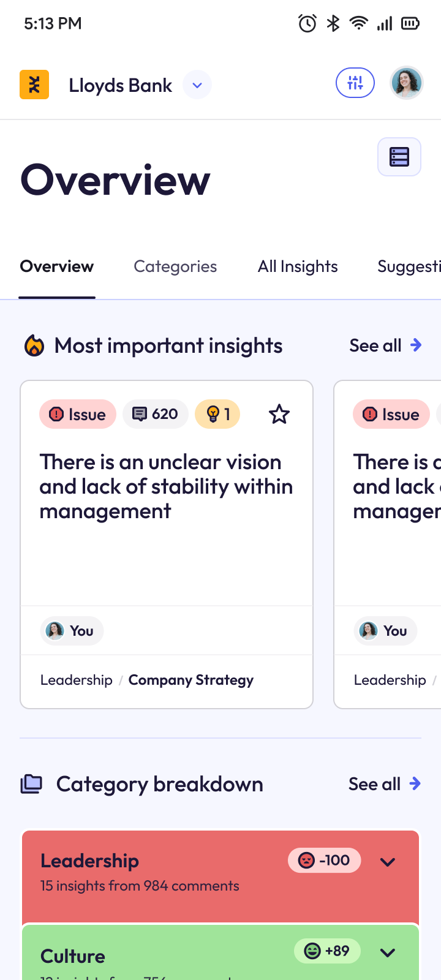This screenshot has height=980, width=441.
Task: Expand the Leadership category row
Action: [x=388, y=862]
